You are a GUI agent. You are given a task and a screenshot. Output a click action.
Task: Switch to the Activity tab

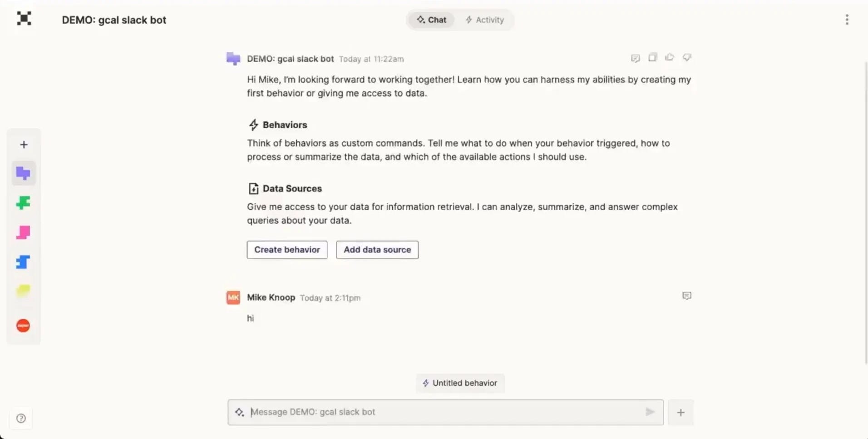(484, 20)
